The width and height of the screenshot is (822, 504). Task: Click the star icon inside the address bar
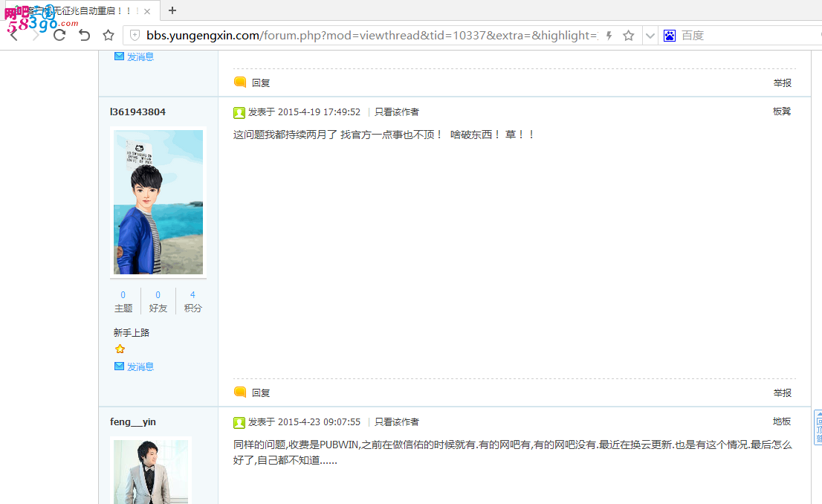pos(629,36)
